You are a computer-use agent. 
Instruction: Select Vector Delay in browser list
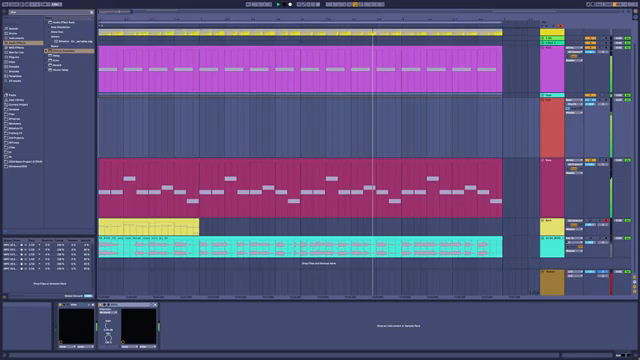pyautogui.click(x=60, y=70)
